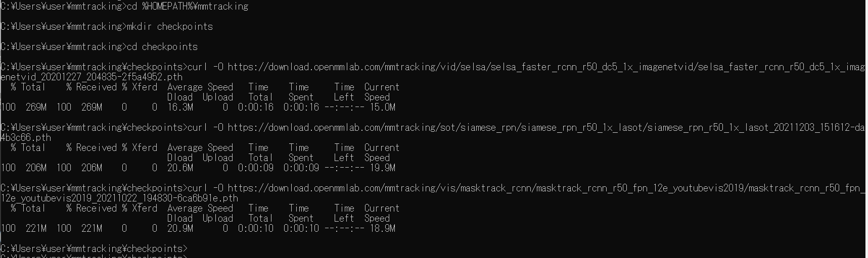868x258 pixels.
Task: Click the 16.3M average download speed
Action: [180, 107]
